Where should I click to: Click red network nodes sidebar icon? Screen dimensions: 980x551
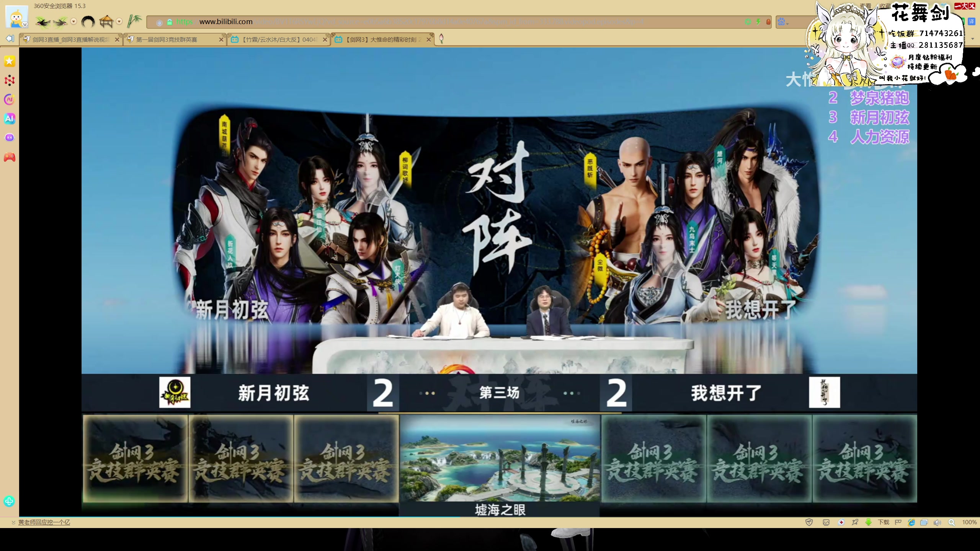[x=10, y=80]
